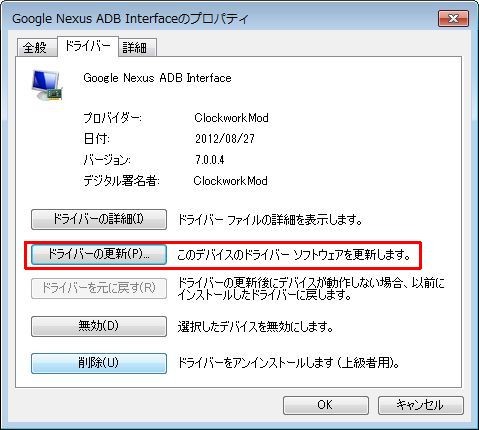Screen dimensions: 479x430
Task: Click the ドライバーの詳細(I) button
Action: (99, 219)
